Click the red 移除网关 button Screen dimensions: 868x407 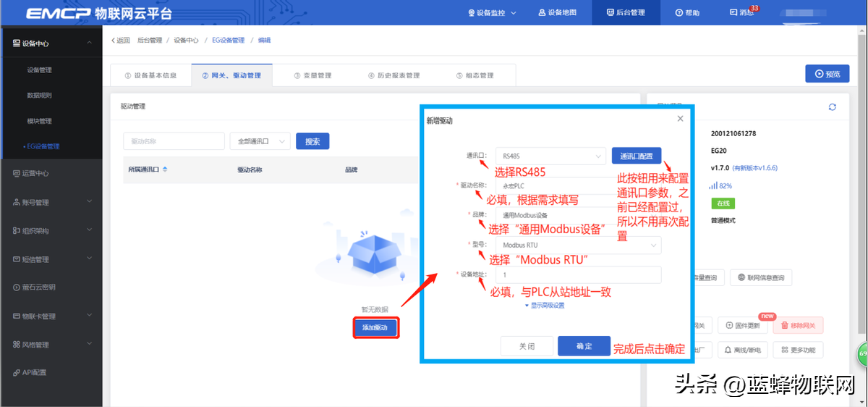coord(798,326)
